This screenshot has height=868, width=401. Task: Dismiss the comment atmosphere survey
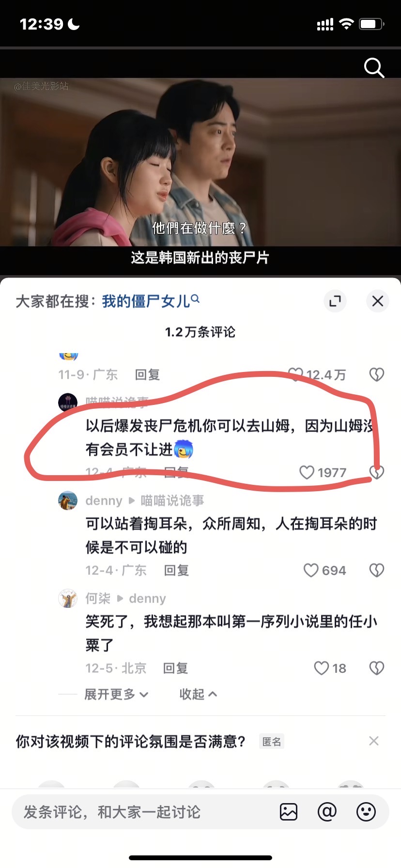coord(374,741)
